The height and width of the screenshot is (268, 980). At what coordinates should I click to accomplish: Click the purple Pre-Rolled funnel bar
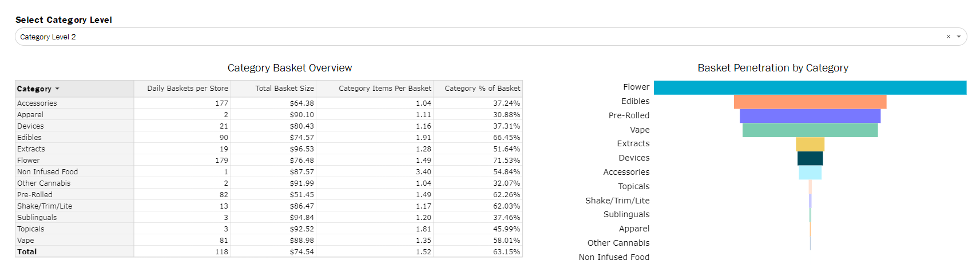(810, 116)
